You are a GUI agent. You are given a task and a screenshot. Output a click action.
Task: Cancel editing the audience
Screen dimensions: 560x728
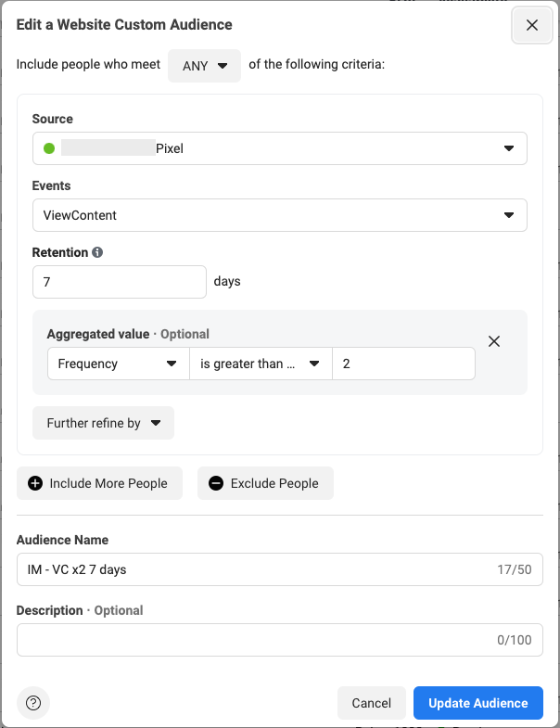372,703
